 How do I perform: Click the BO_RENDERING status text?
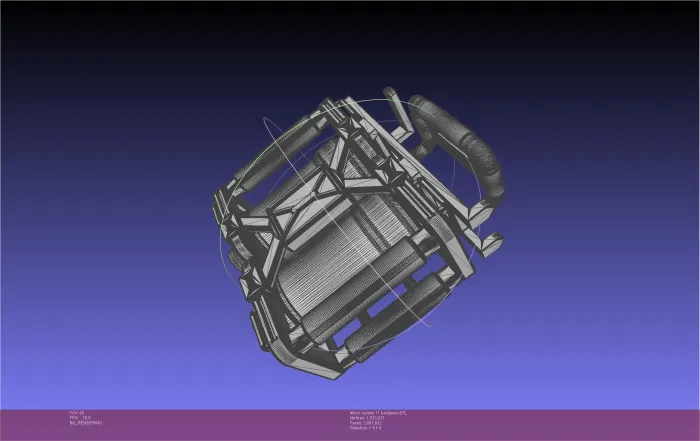[86, 423]
